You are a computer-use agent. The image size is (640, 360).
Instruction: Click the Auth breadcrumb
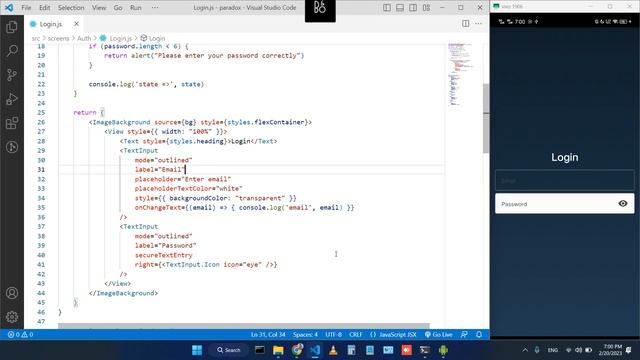(84, 38)
